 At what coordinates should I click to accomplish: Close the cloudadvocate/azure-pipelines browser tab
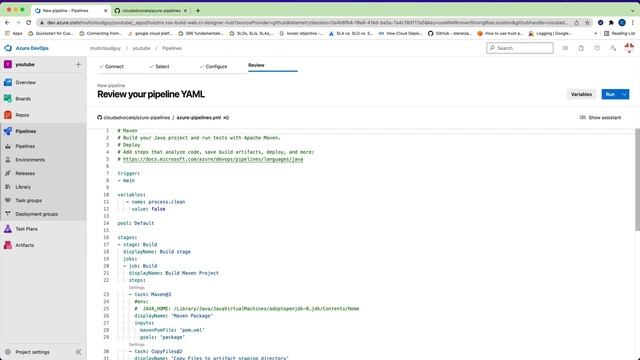[x=185, y=11]
